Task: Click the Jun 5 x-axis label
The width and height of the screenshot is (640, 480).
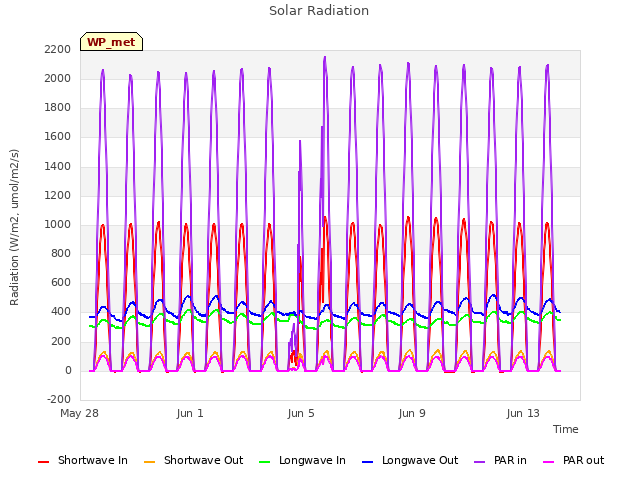Action: pyautogui.click(x=301, y=413)
